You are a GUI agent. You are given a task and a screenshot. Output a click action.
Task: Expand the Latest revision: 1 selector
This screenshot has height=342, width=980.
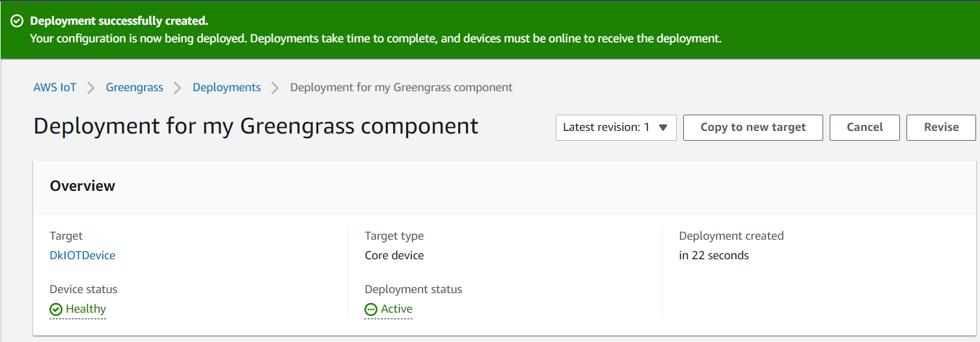(616, 128)
